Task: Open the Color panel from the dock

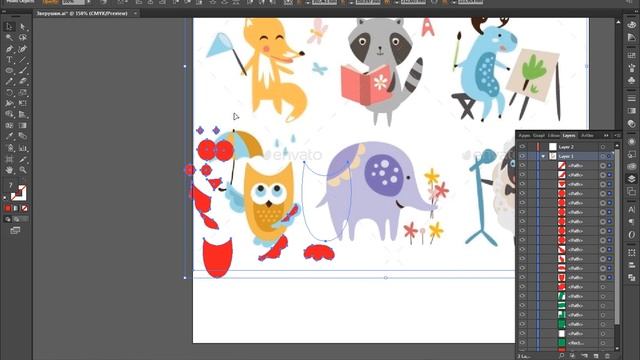Action: (x=631, y=25)
